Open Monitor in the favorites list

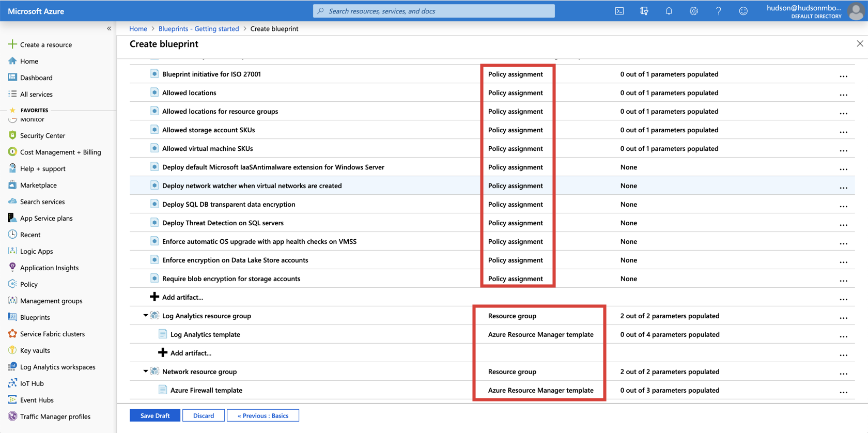point(32,119)
